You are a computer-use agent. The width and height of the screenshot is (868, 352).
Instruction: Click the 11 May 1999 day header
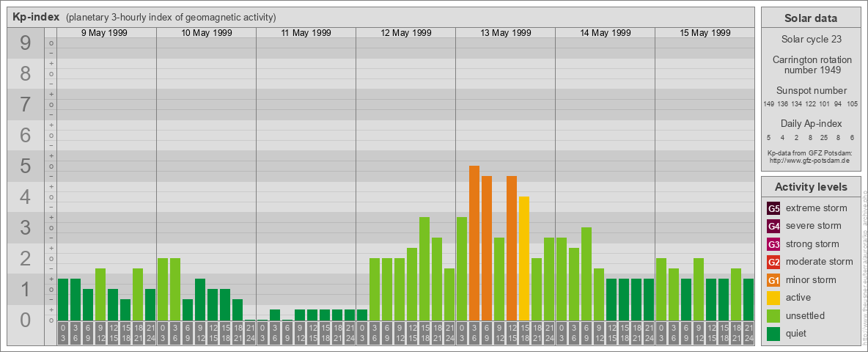tap(306, 33)
